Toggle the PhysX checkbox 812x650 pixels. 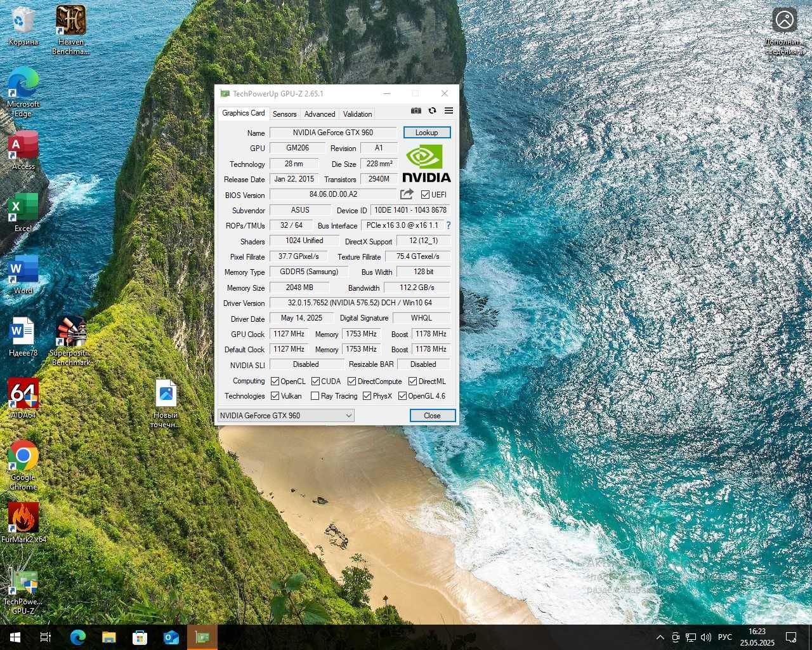pyautogui.click(x=367, y=396)
